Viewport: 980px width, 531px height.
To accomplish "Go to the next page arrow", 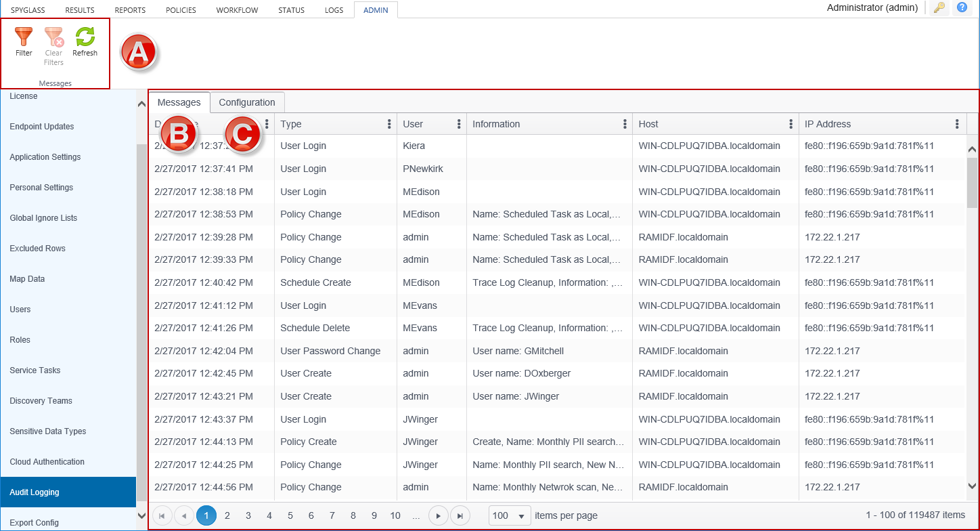I will coord(439,516).
